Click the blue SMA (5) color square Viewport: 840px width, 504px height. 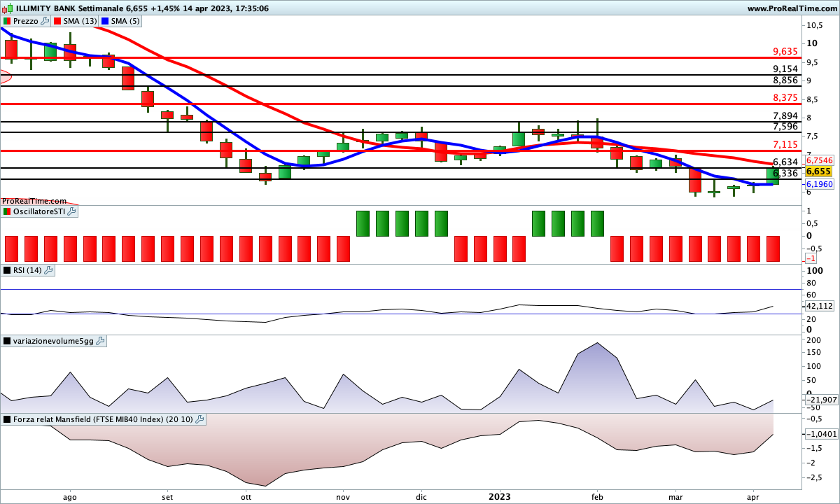105,21
